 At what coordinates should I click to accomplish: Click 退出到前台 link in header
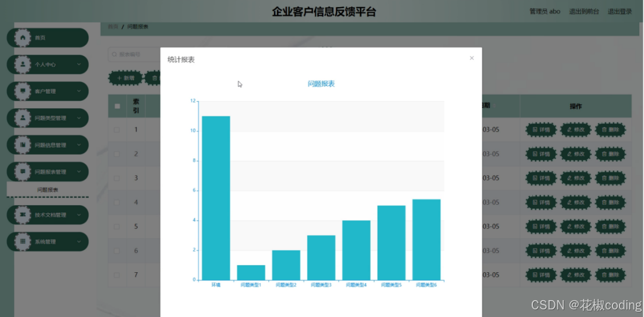pos(583,12)
